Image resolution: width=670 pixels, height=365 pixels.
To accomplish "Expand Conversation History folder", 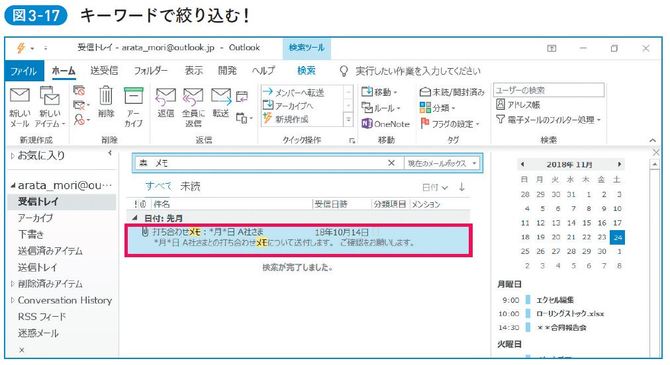I will tap(12, 300).
